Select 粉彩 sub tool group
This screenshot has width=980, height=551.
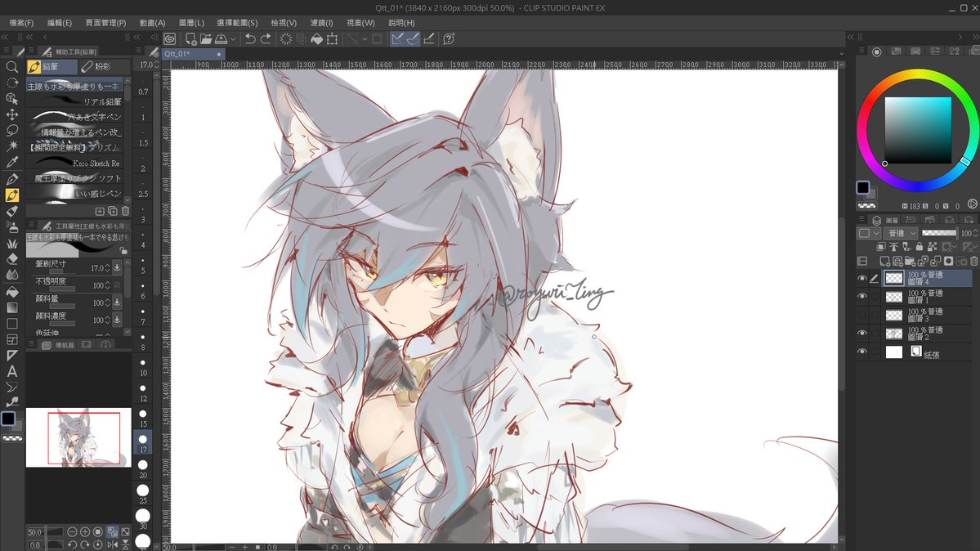coord(105,66)
